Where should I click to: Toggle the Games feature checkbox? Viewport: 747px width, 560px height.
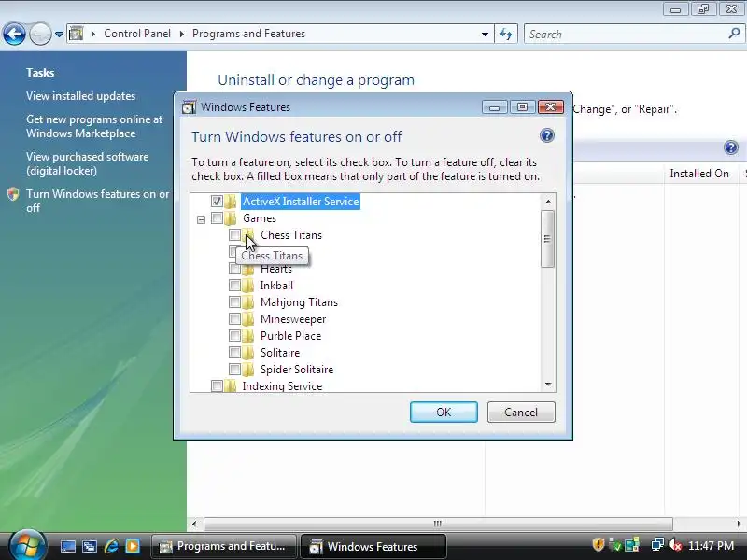point(217,218)
